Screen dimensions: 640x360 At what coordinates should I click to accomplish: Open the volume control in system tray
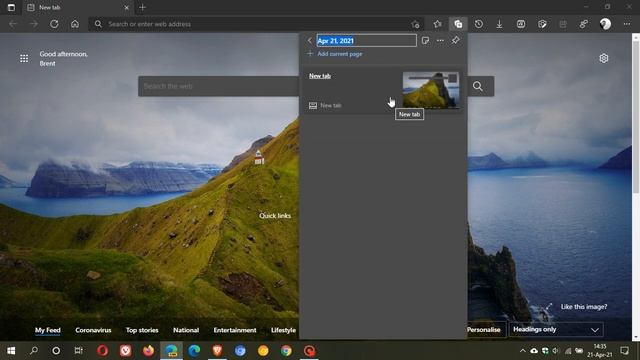point(556,351)
